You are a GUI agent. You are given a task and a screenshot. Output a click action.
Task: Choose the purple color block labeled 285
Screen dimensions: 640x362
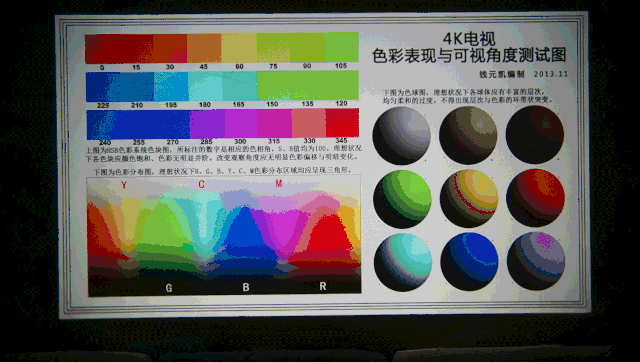[207, 124]
